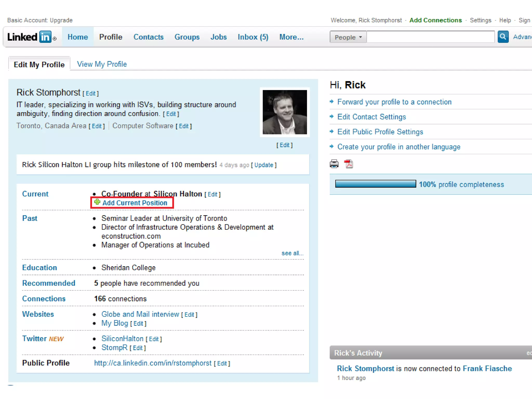The height and width of the screenshot is (399, 532).
Task: Click Update next to the status message
Action: point(264,165)
